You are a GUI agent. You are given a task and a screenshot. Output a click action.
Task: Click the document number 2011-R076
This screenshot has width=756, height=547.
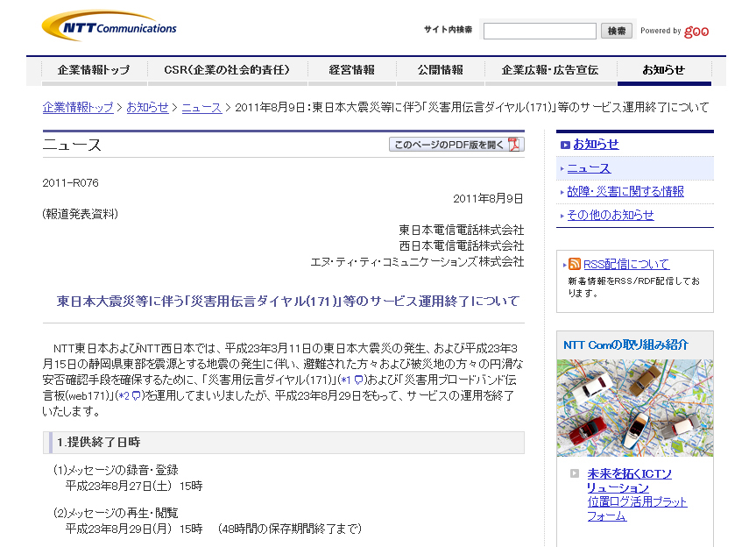click(70, 183)
